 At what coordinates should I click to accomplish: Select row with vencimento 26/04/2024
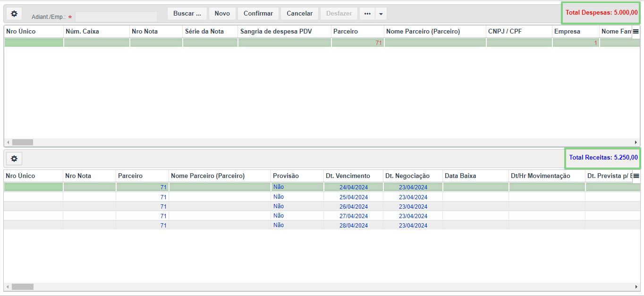tap(322, 206)
